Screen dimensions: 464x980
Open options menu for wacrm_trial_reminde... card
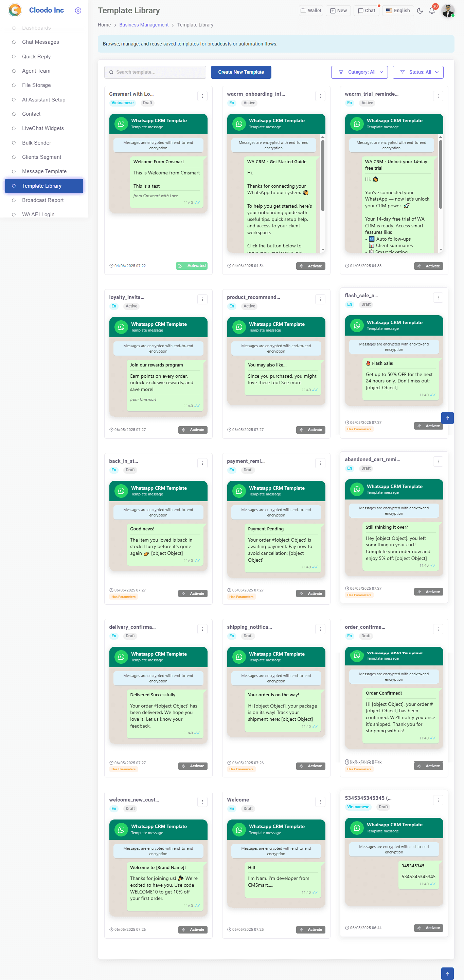pyautogui.click(x=438, y=96)
